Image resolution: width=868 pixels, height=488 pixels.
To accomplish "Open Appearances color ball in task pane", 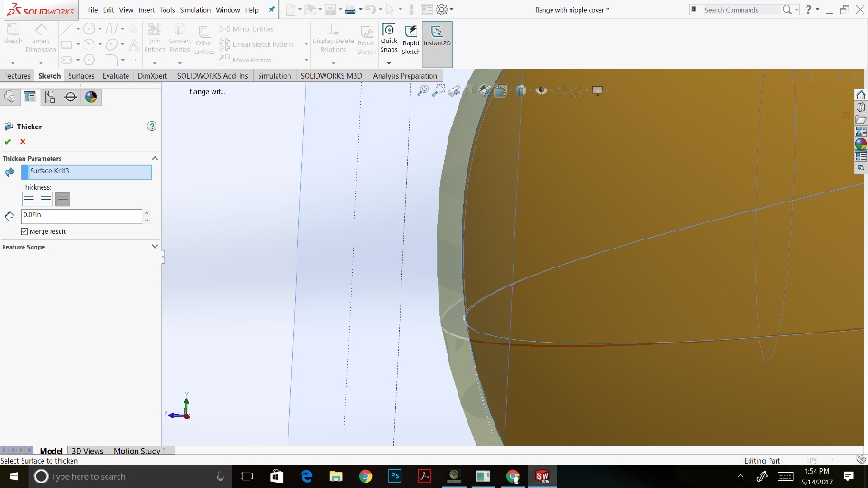I will click(x=861, y=144).
